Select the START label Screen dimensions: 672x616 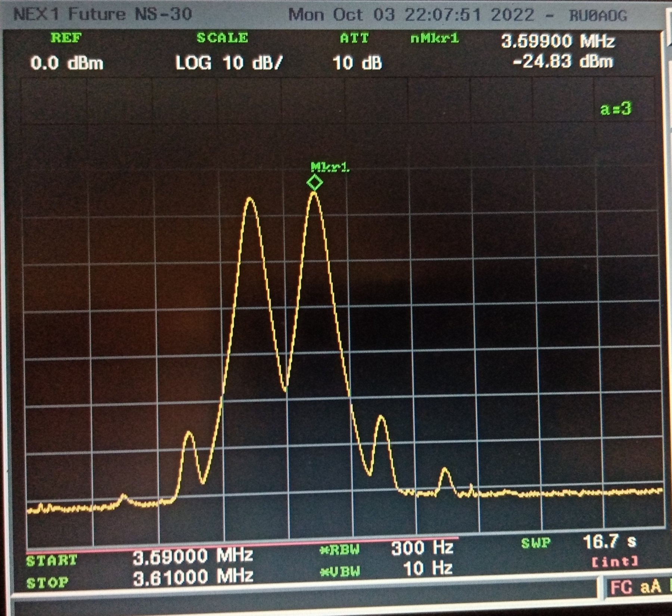pos(52,561)
